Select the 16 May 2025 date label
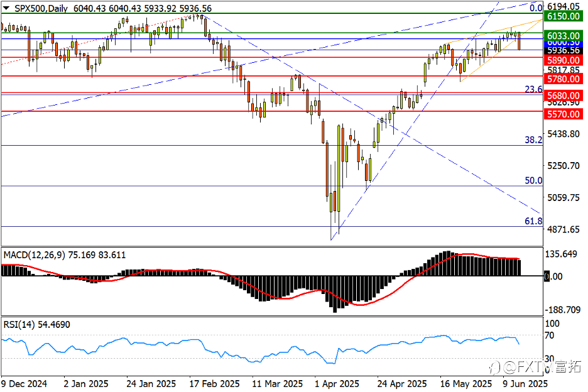This screenshot has width=588, height=392. click(465, 384)
